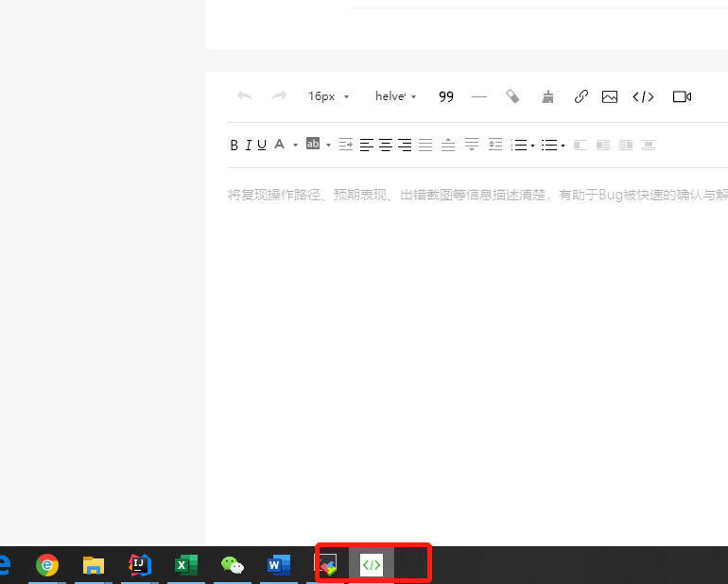Set paragraph spacing after
This screenshot has width=728, height=584.
(472, 145)
